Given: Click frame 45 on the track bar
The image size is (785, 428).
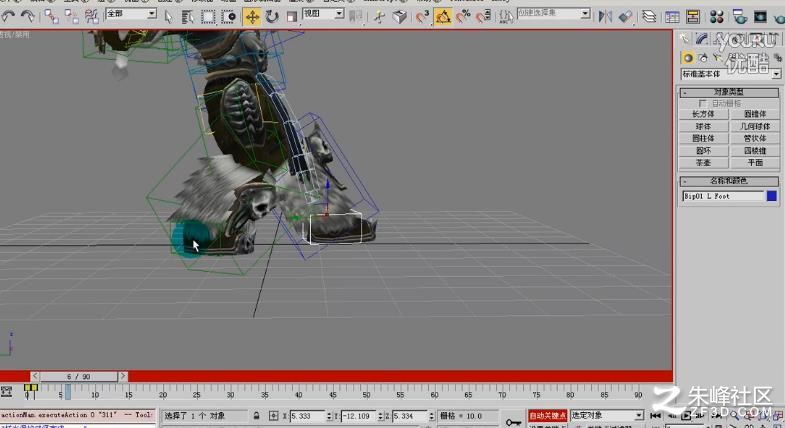Looking at the screenshot, I should click(332, 391).
